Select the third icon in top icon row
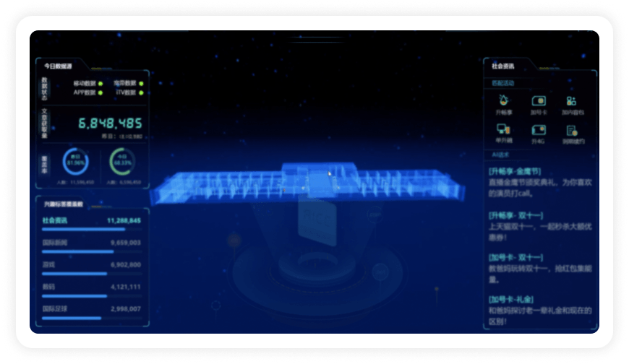 pos(572,102)
